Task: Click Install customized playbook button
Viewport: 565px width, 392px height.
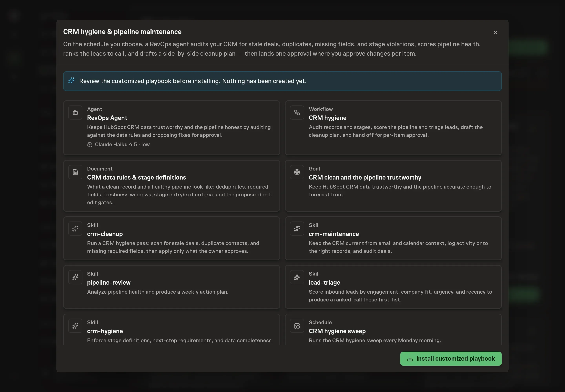Action: 451,359
